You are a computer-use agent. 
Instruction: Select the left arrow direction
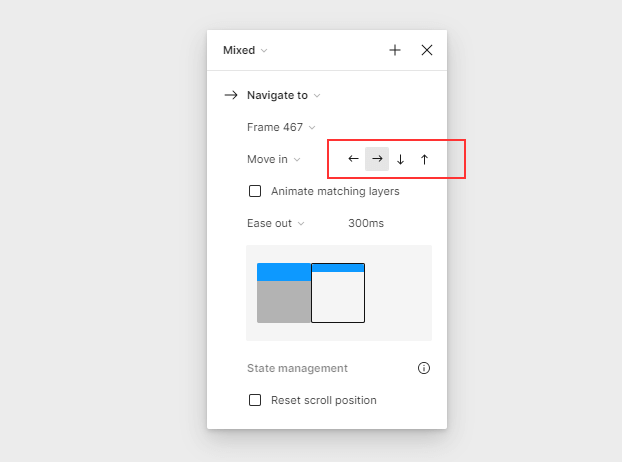(x=353, y=159)
